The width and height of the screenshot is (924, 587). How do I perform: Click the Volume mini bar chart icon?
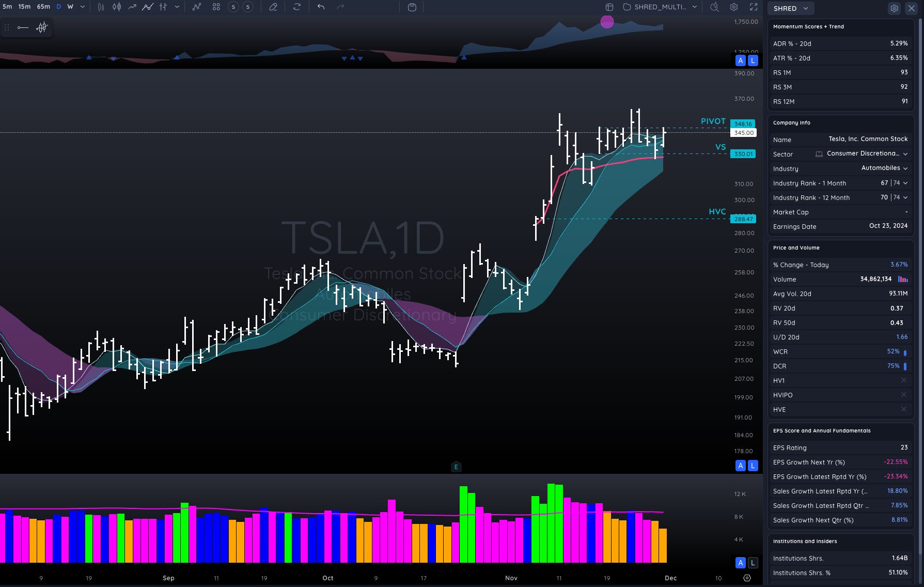point(903,279)
